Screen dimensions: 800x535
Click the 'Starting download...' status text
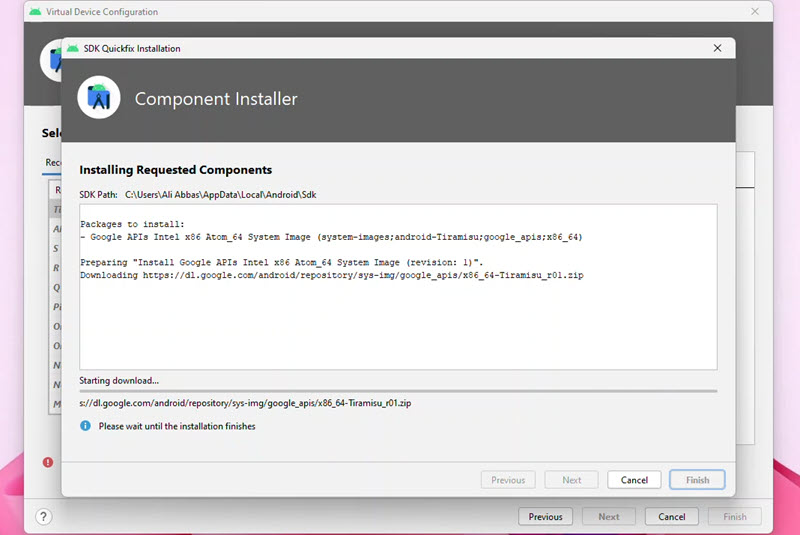click(x=119, y=380)
